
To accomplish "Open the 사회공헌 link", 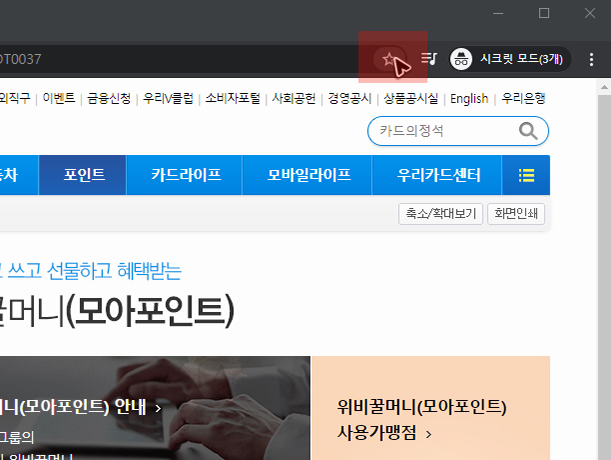I will pyautogui.click(x=294, y=98).
